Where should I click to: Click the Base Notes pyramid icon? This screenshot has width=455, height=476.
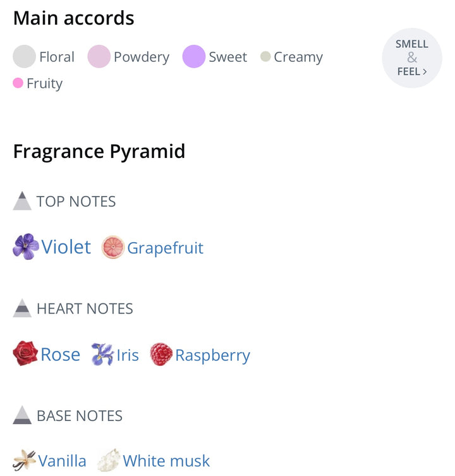[x=22, y=415]
